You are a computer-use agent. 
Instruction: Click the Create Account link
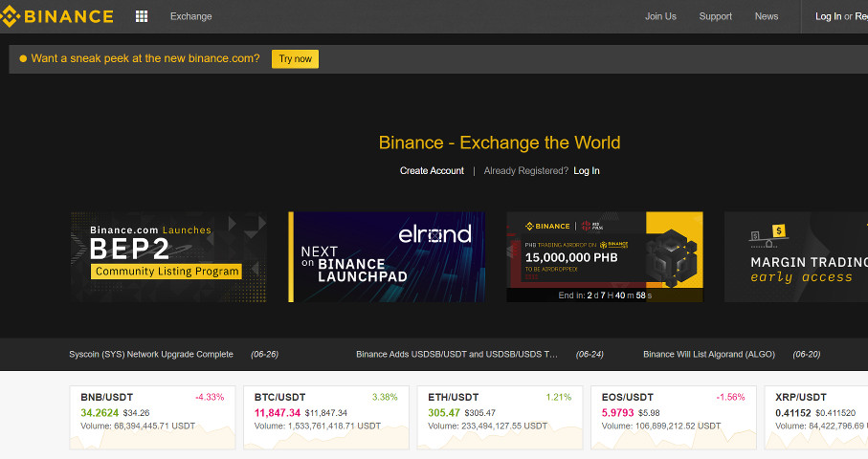coord(432,171)
